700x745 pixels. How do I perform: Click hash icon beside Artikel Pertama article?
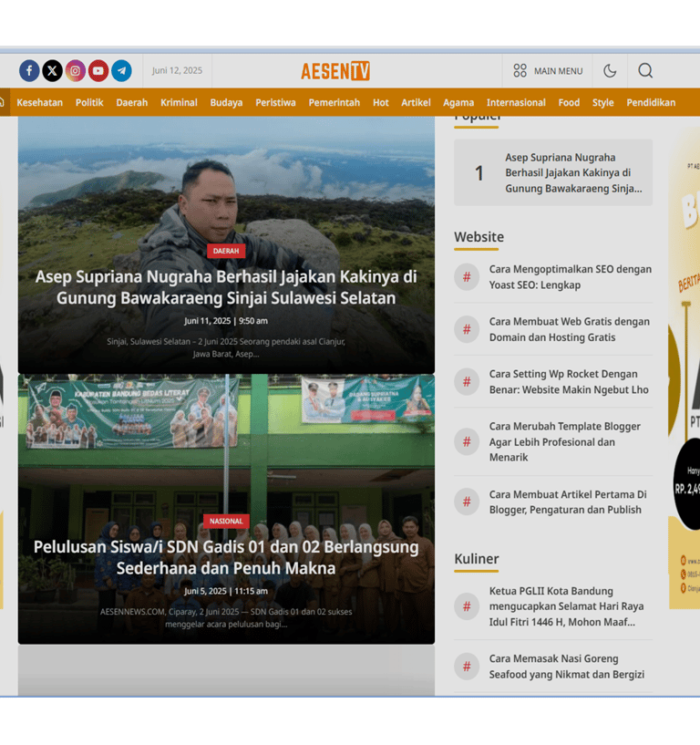[x=467, y=502]
